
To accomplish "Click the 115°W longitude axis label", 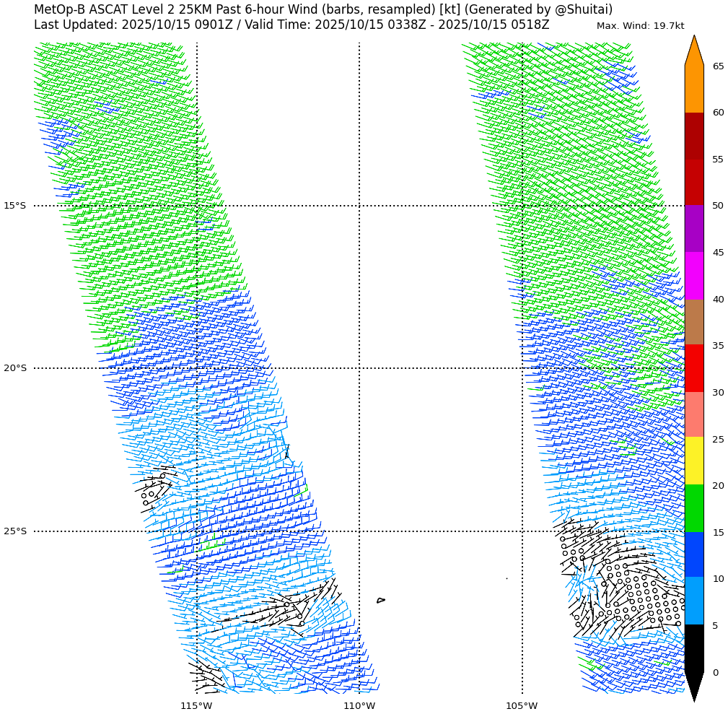I will (x=196, y=705).
